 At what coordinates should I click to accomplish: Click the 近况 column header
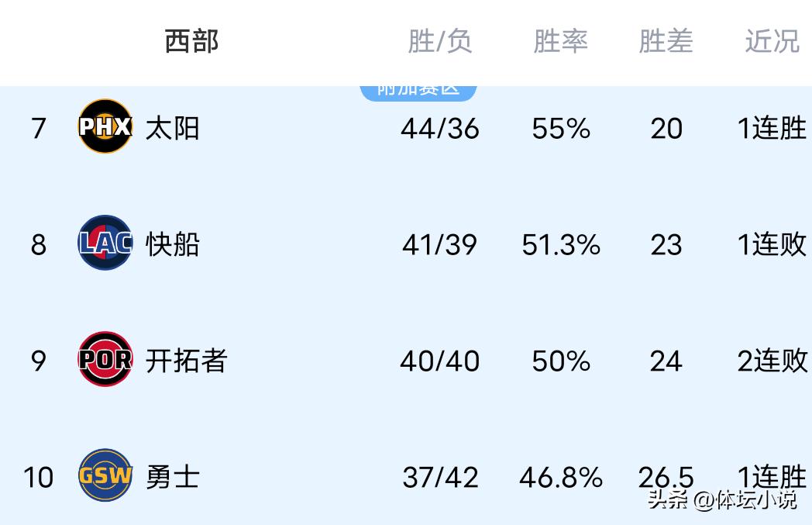(x=772, y=41)
